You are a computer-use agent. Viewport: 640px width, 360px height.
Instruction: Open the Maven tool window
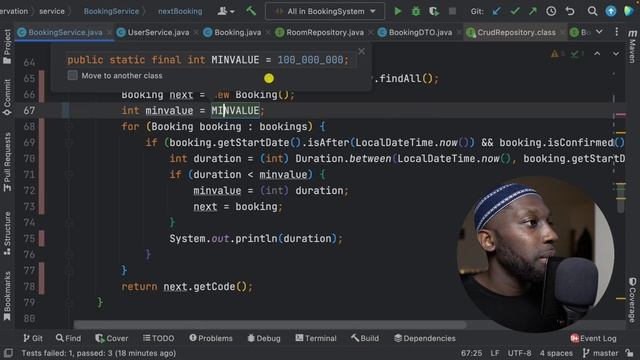tap(632, 47)
